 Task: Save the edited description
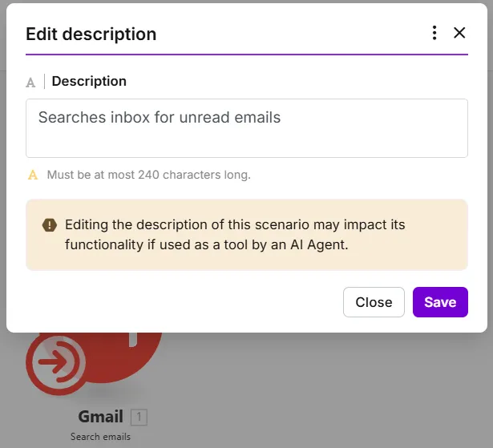coord(440,302)
